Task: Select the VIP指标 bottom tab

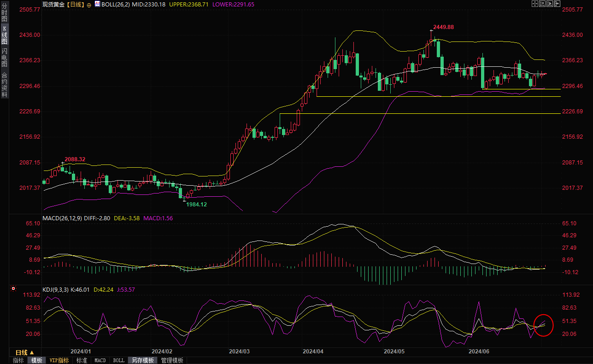Action: (x=59, y=360)
